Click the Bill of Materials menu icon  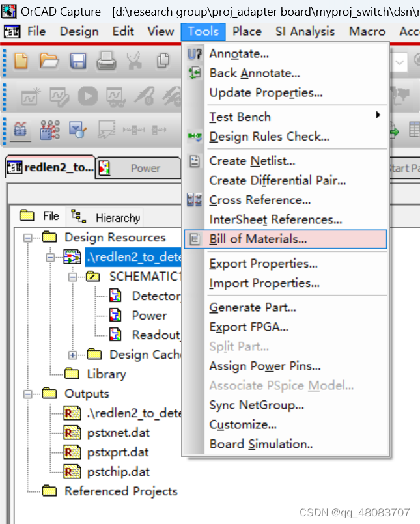coord(195,240)
